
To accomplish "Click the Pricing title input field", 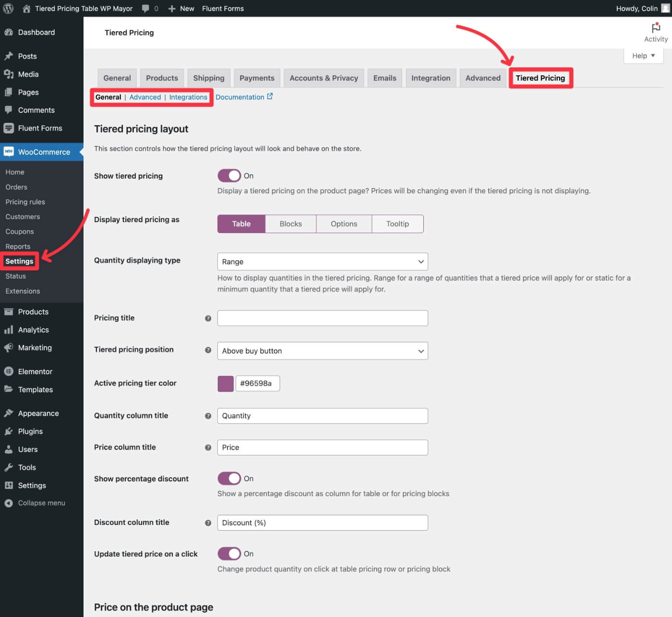I will 323,318.
